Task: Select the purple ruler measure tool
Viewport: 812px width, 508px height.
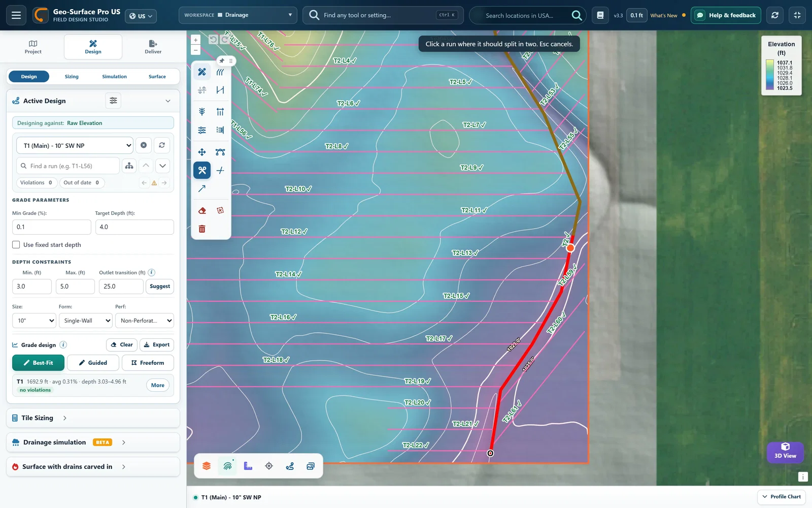Action: 248,466
